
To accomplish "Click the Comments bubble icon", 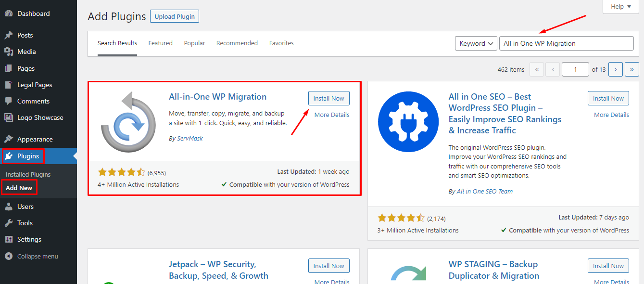I will (9, 101).
